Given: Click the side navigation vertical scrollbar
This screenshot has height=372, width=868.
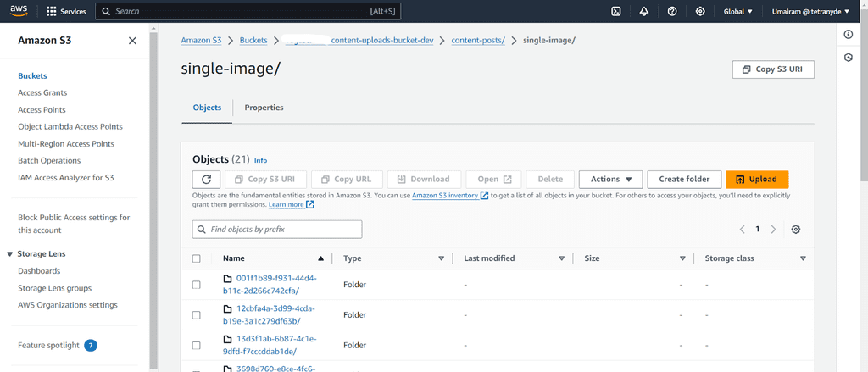Looking at the screenshot, I should [x=153, y=199].
